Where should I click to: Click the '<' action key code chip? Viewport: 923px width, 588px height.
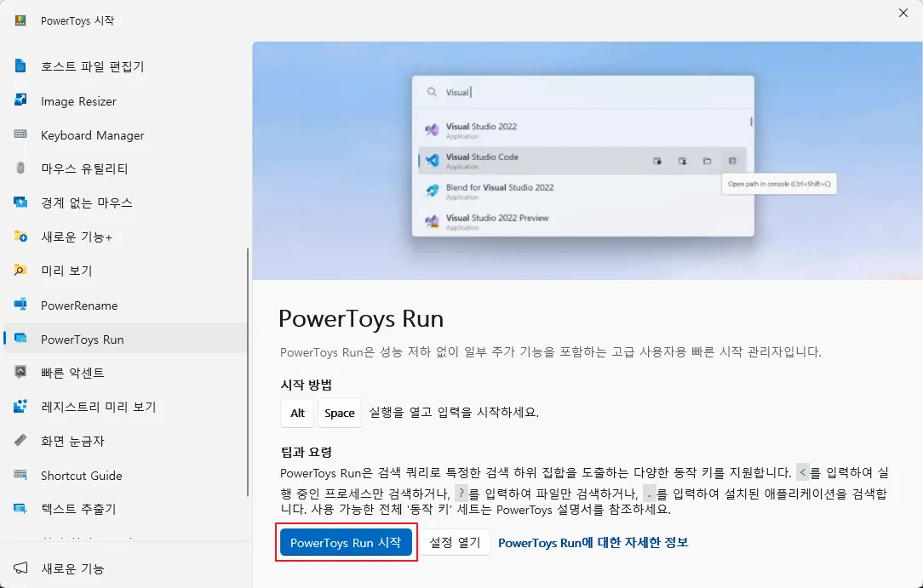[x=802, y=472]
